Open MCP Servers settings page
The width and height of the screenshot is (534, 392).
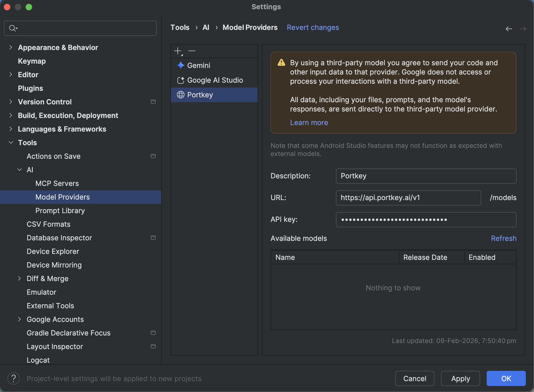[57, 183]
